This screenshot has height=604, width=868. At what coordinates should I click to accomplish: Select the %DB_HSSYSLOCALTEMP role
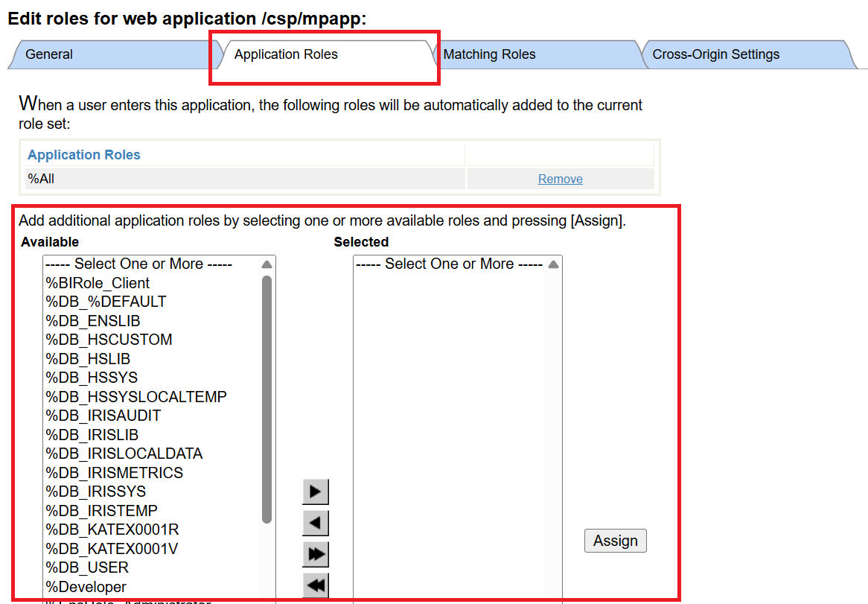(x=136, y=396)
